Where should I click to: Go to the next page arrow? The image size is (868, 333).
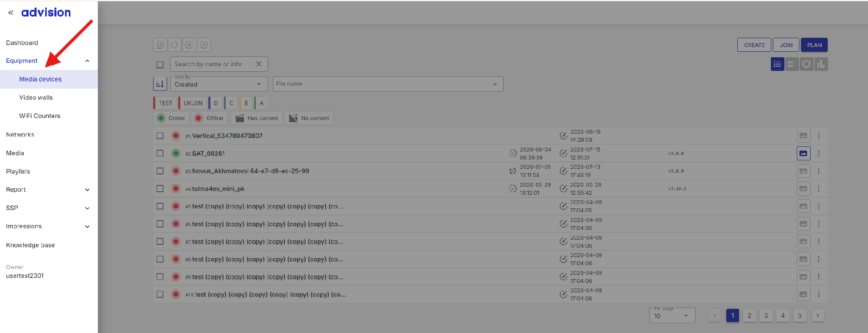coord(818,316)
